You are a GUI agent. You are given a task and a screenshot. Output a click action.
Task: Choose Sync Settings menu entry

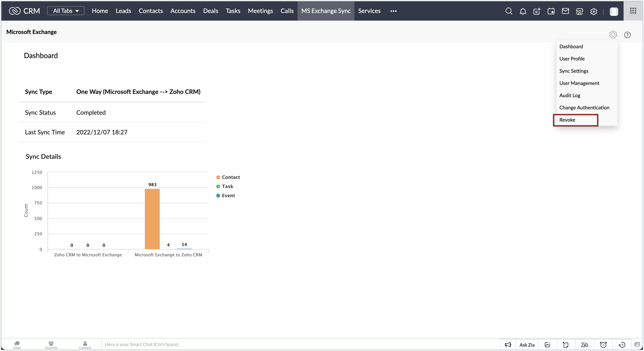point(574,71)
